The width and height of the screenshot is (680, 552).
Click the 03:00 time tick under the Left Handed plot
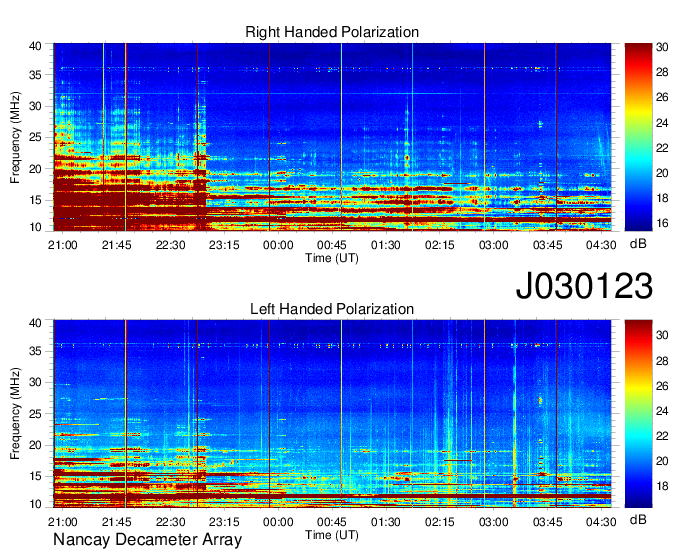[x=494, y=522]
